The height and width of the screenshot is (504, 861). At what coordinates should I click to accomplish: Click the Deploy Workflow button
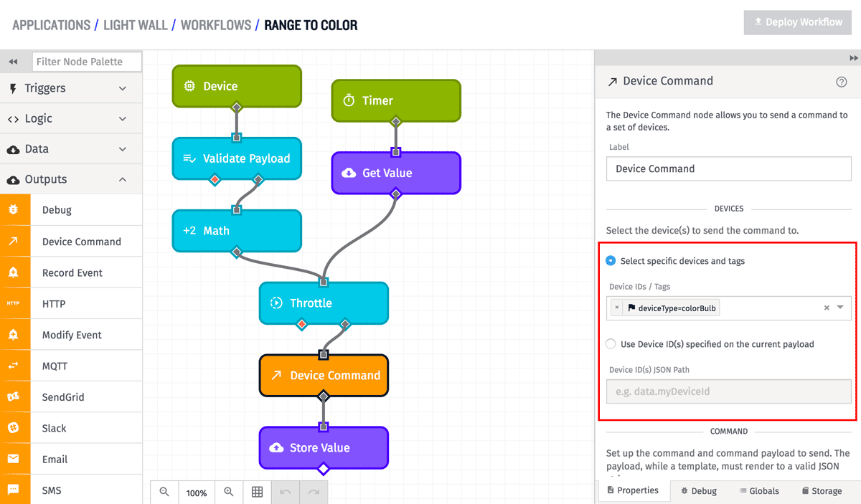pos(797,22)
